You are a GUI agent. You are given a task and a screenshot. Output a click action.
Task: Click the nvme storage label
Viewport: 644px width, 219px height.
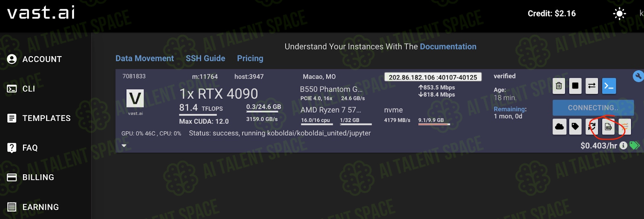(x=393, y=110)
